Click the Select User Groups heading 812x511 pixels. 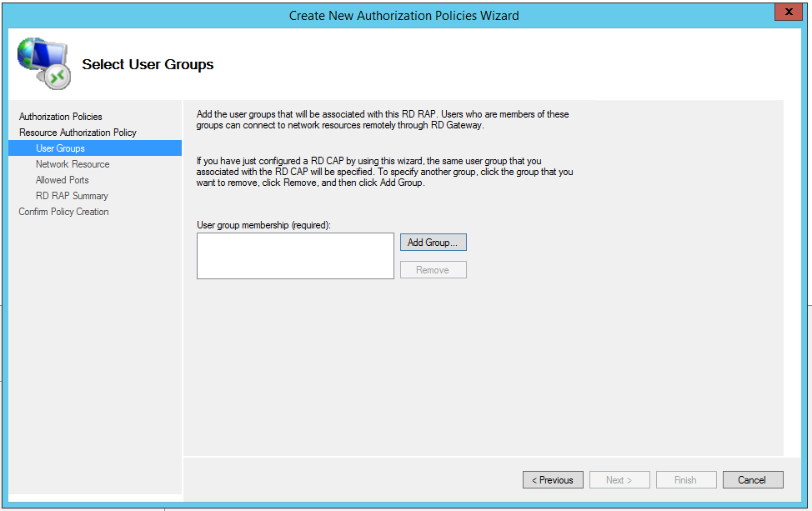(148, 64)
